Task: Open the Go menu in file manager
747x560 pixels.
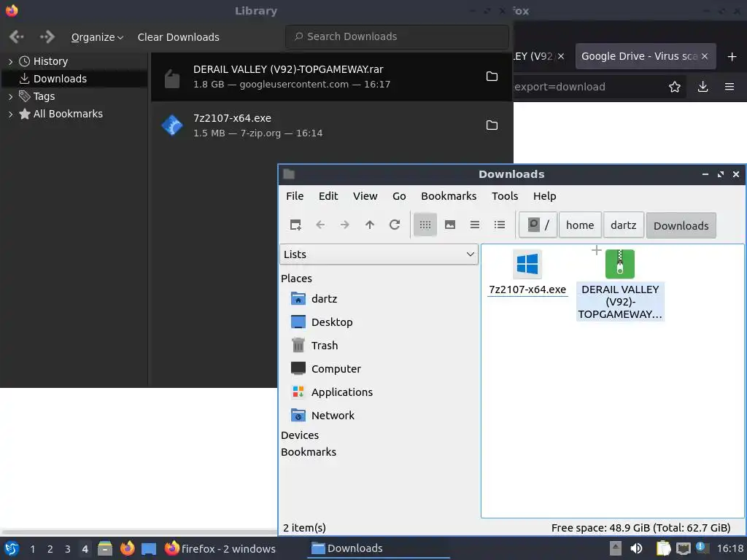Action: (399, 196)
